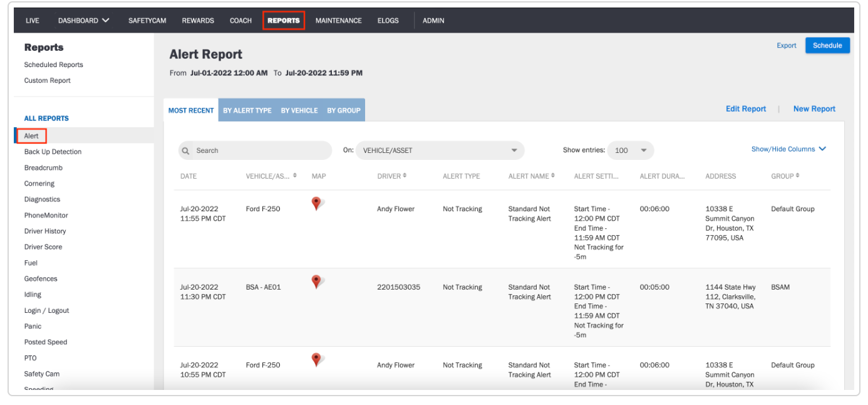
Task: Select Alert in report list
Action: tap(31, 136)
